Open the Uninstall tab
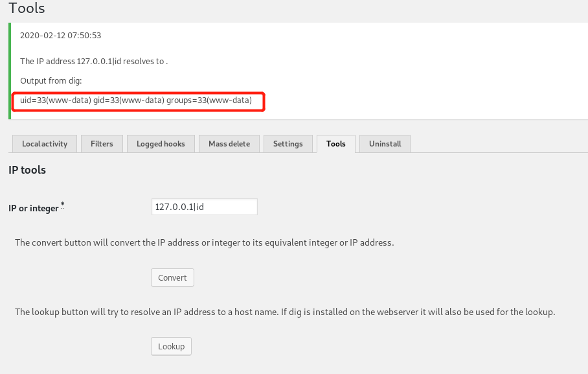The image size is (588, 374). (x=385, y=144)
